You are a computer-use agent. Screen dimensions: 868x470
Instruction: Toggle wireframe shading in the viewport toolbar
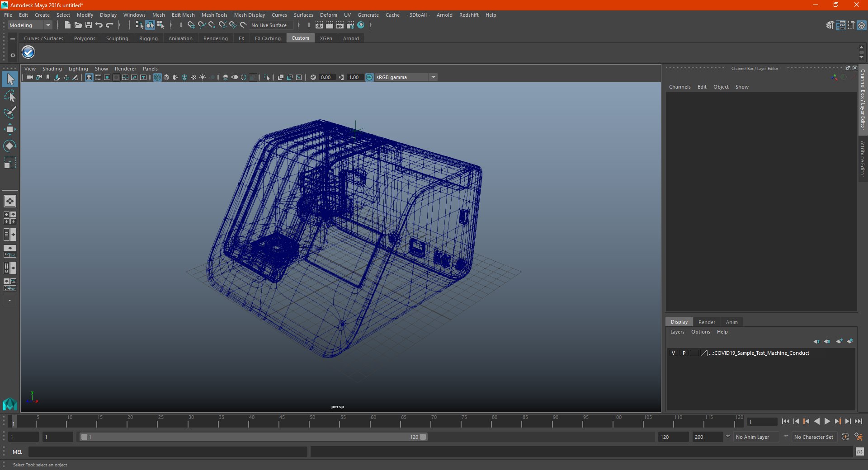[157, 77]
